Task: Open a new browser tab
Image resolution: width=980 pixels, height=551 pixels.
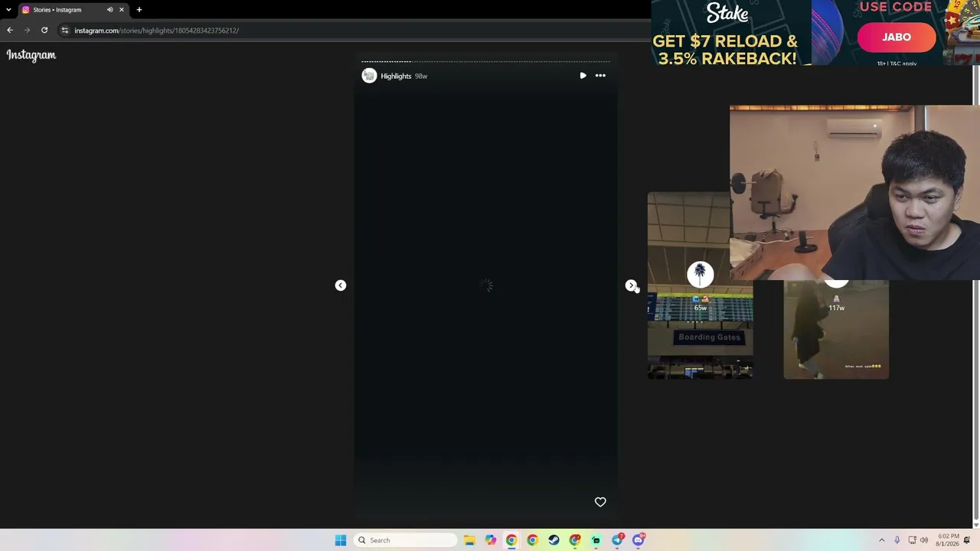Action: 139,10
